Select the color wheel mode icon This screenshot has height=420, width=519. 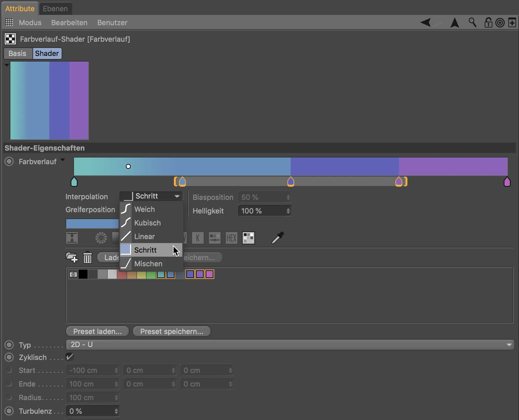[x=101, y=238]
